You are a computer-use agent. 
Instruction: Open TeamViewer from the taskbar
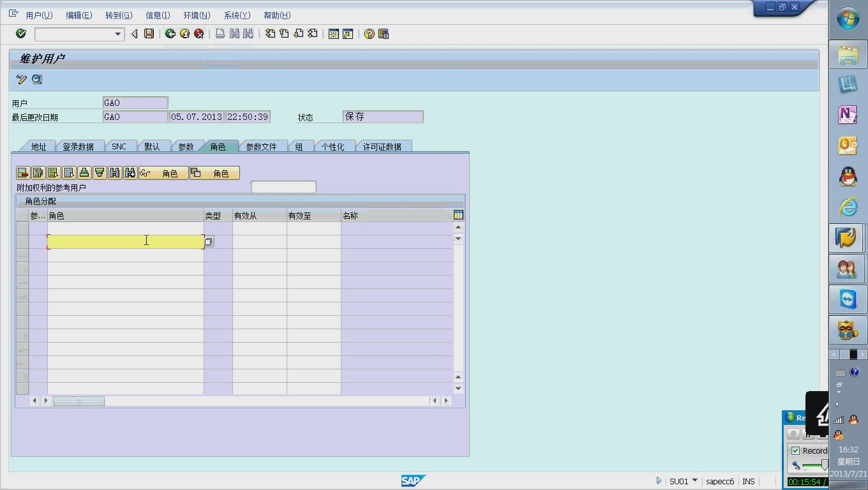pyautogui.click(x=848, y=299)
